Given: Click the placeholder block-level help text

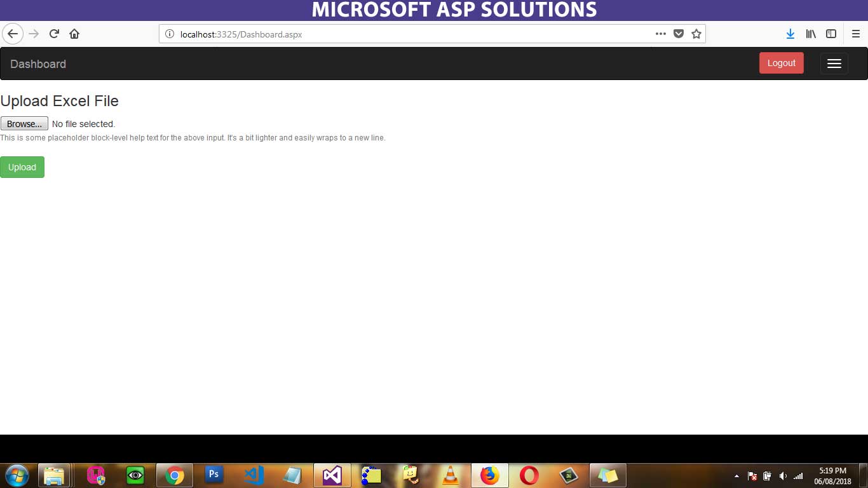Looking at the screenshot, I should point(193,138).
